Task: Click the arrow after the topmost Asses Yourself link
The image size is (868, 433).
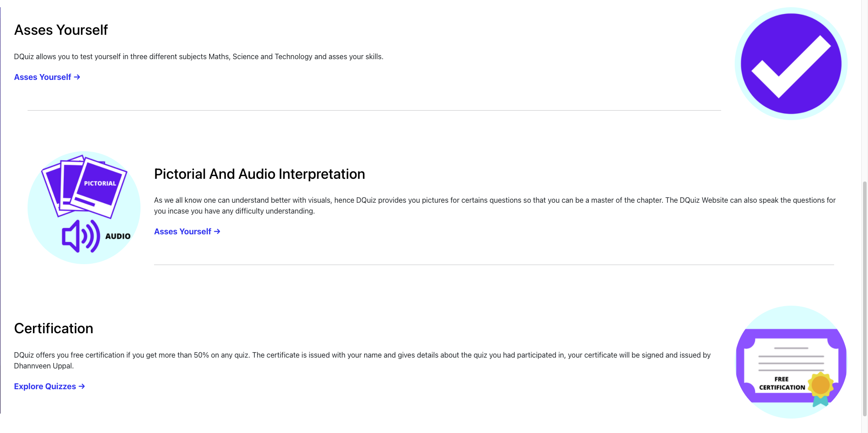Action: [77, 77]
